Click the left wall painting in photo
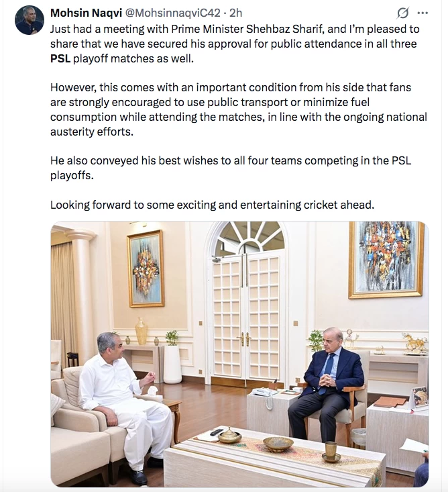 (146, 268)
